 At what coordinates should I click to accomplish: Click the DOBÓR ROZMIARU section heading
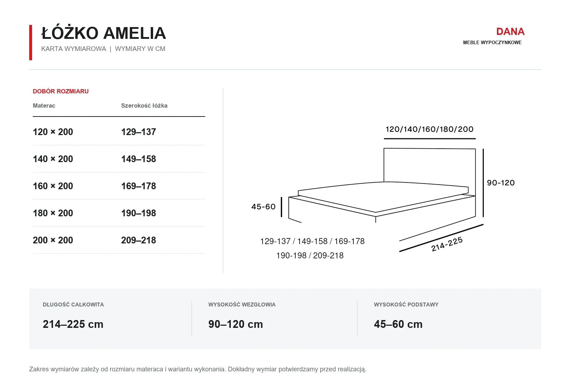[x=61, y=91]
